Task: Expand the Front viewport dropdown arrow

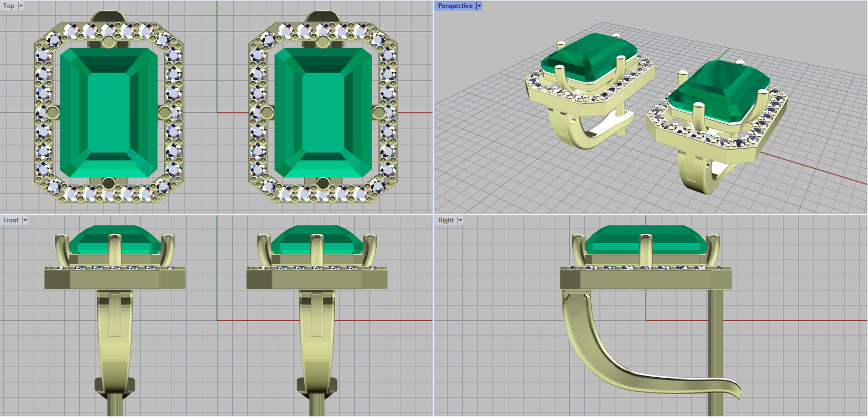Action: (x=25, y=220)
